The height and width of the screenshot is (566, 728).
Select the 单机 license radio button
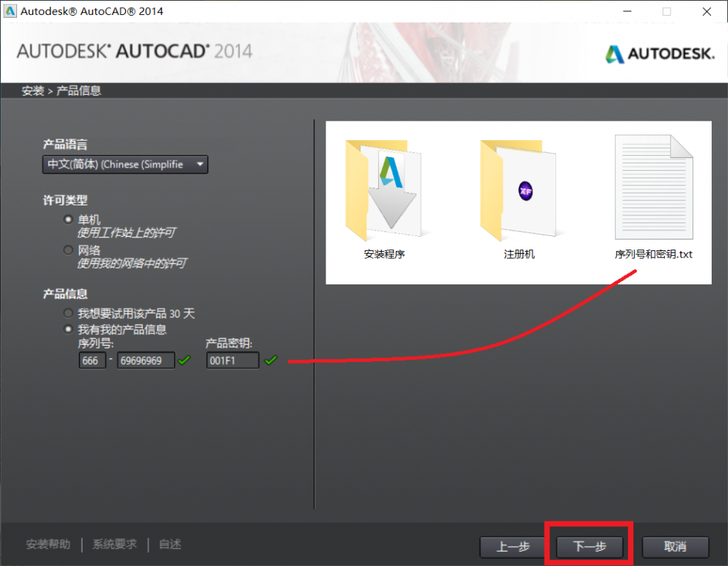pyautogui.click(x=68, y=219)
